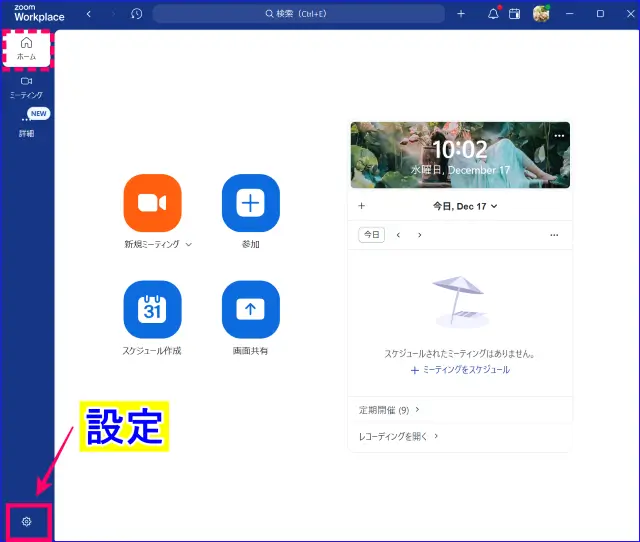The image size is (640, 542).
Task: Click the plus icon beside search bar
Action: click(461, 14)
